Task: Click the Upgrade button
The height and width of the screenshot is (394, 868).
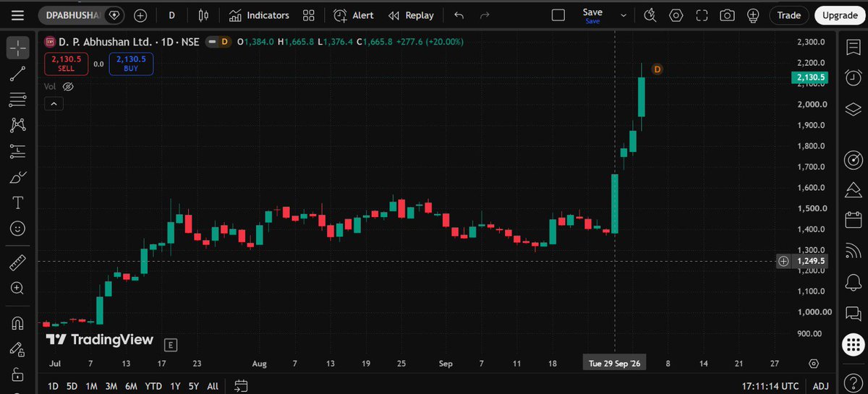Action: (840, 15)
